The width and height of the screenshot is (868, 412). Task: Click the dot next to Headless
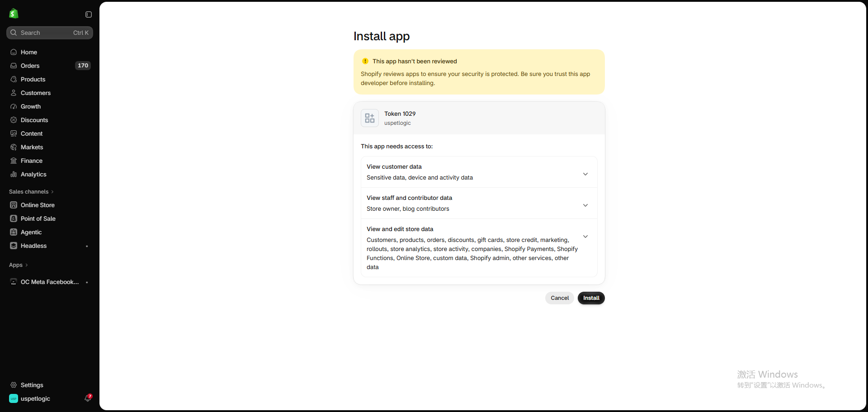(87, 246)
